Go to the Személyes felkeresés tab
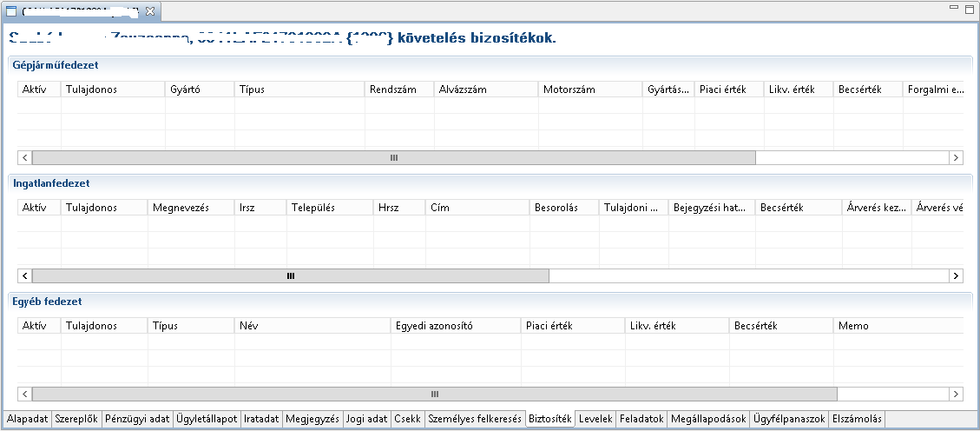Viewport: 980px width, 431px height. tap(475, 419)
